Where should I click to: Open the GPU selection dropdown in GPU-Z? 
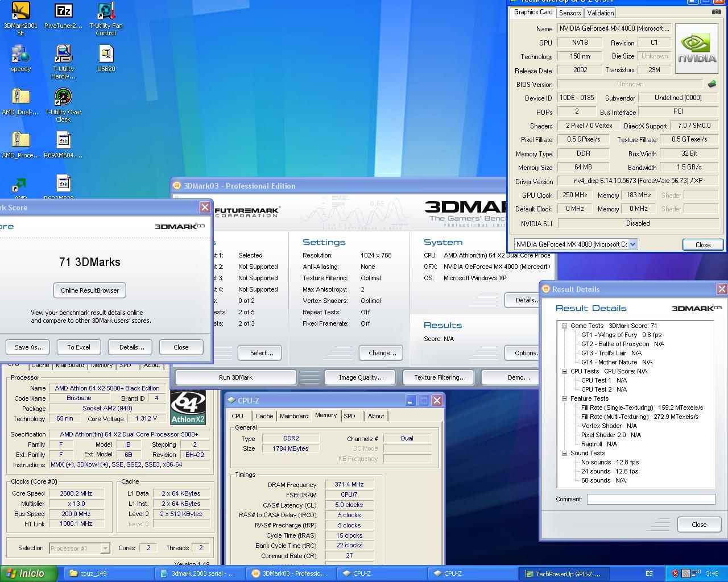632,244
